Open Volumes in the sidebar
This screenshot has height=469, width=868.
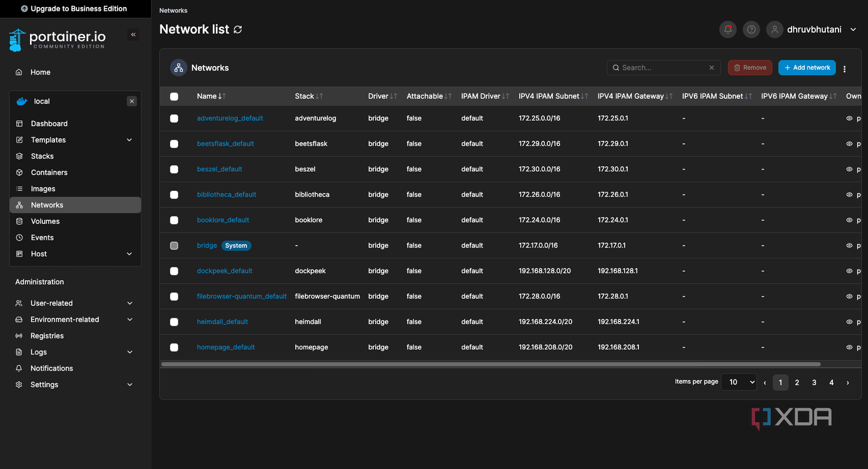(x=75, y=221)
